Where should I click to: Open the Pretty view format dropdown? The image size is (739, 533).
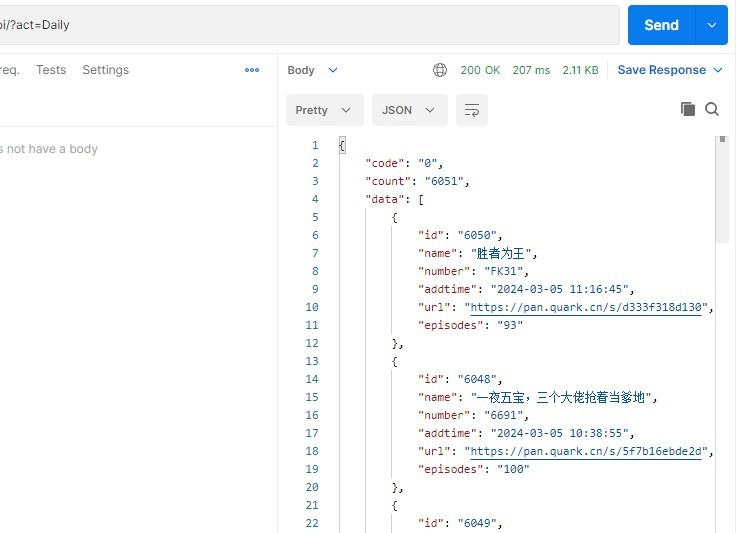(x=324, y=110)
